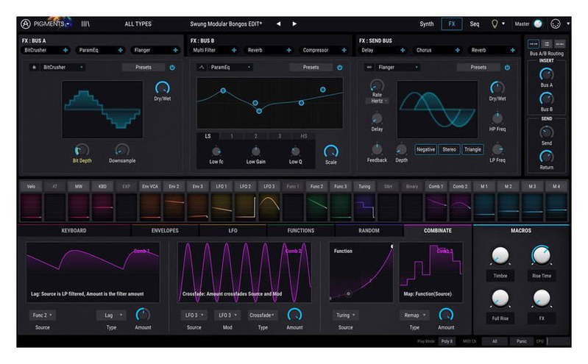Screen dimensions: 588x364
Task: Switch to the Synth view
Action: (427, 24)
